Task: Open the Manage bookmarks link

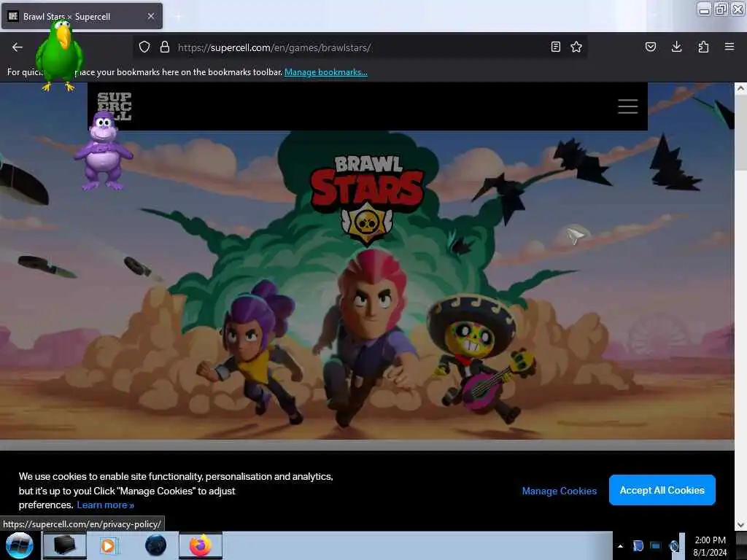Action: tap(326, 72)
